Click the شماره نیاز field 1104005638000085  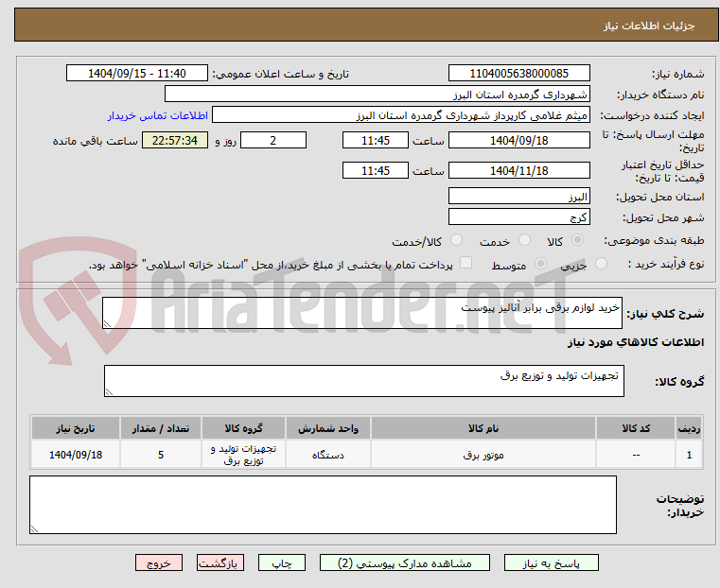[x=518, y=74]
